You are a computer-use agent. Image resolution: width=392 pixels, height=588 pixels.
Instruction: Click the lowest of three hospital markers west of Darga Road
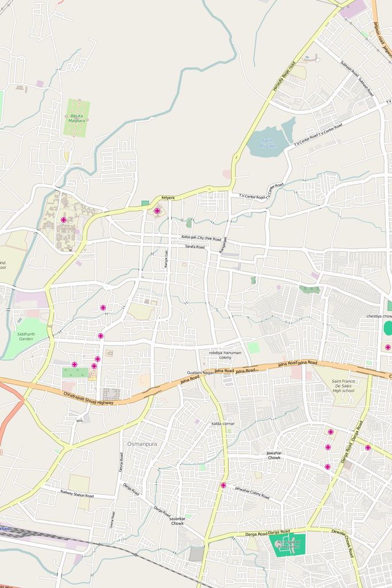328,467
